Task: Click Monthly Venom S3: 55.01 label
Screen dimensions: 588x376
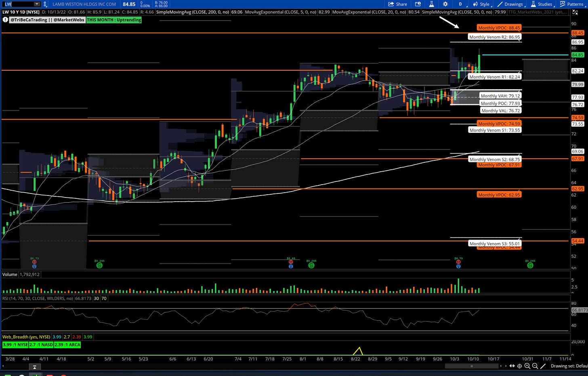Action: click(x=495, y=244)
